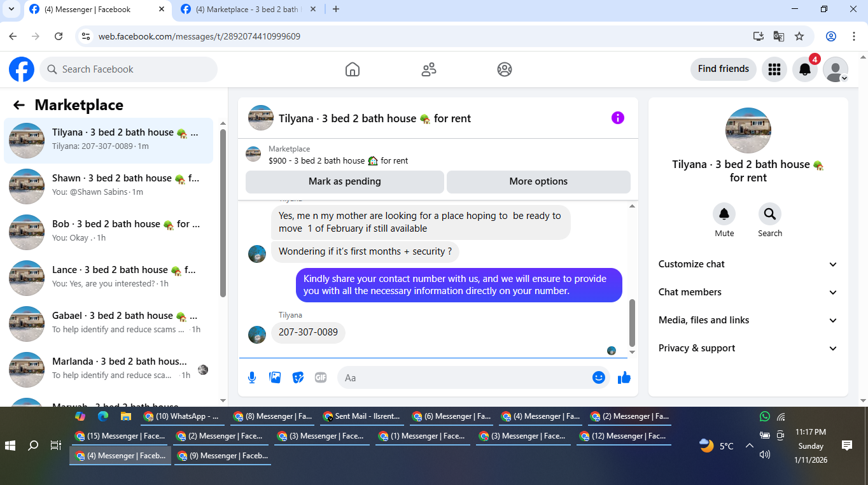Click the back arrow beside Marketplace heading
This screenshot has height=485, width=868.
click(x=19, y=105)
